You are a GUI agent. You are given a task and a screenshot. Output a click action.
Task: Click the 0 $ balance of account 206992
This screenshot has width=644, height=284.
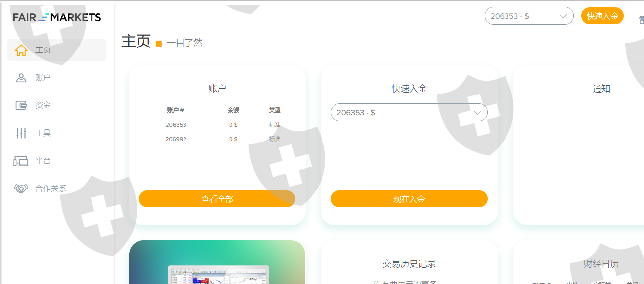[x=233, y=139]
